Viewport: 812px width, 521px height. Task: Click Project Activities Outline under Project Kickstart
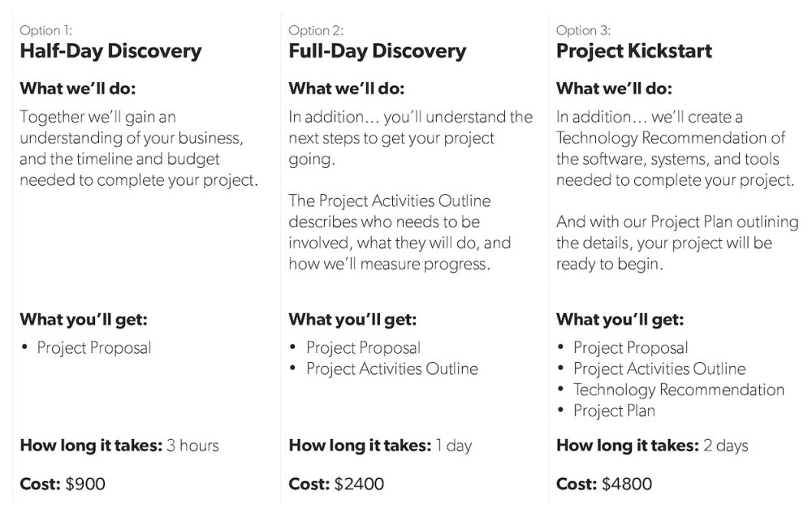[659, 369]
